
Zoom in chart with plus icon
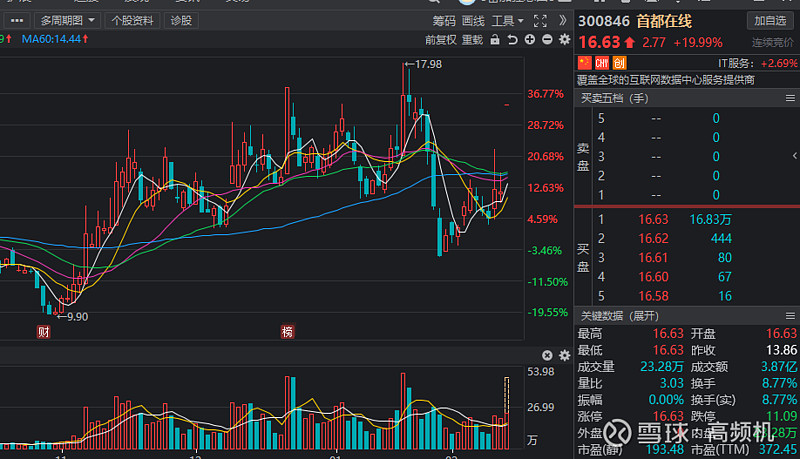point(530,39)
